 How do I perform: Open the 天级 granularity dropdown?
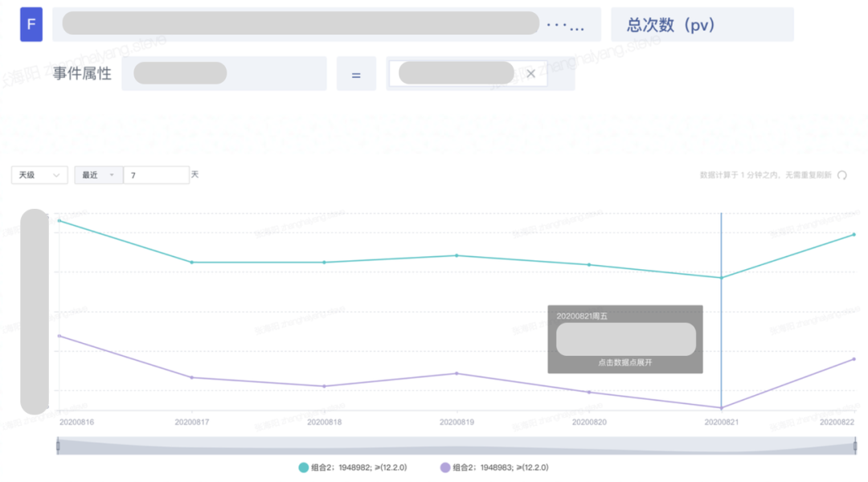point(39,175)
